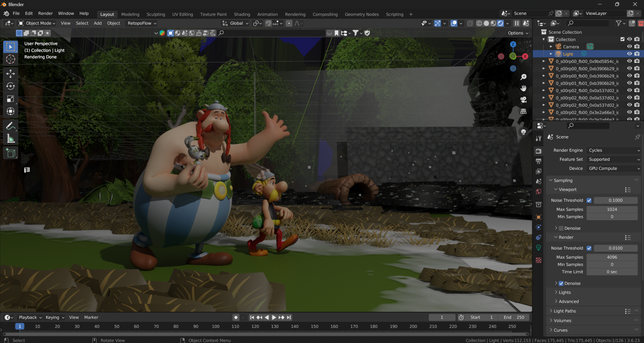Open the Device GPU Compute dropdown

[614, 169]
